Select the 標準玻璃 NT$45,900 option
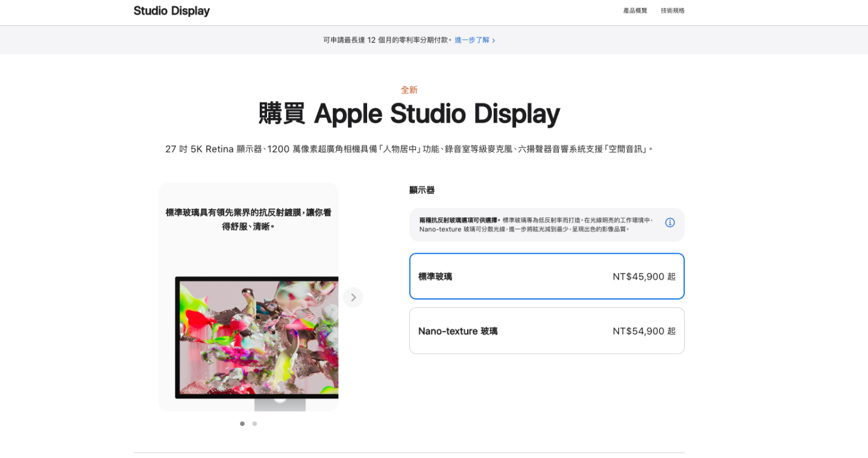 (x=547, y=276)
